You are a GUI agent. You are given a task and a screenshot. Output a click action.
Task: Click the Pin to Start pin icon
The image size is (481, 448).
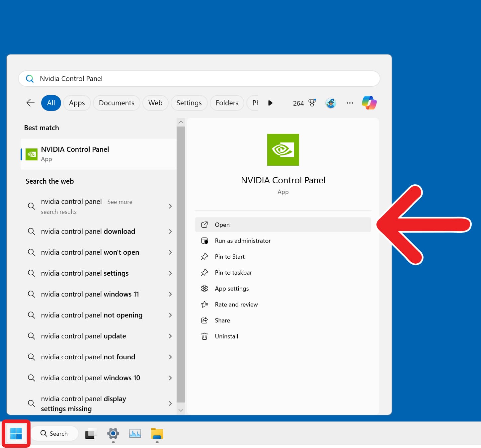click(204, 257)
